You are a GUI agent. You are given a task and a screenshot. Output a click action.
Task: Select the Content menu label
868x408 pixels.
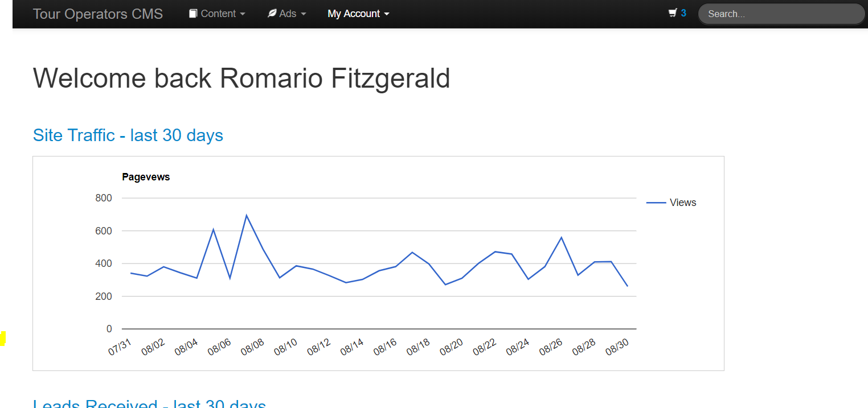(218, 14)
